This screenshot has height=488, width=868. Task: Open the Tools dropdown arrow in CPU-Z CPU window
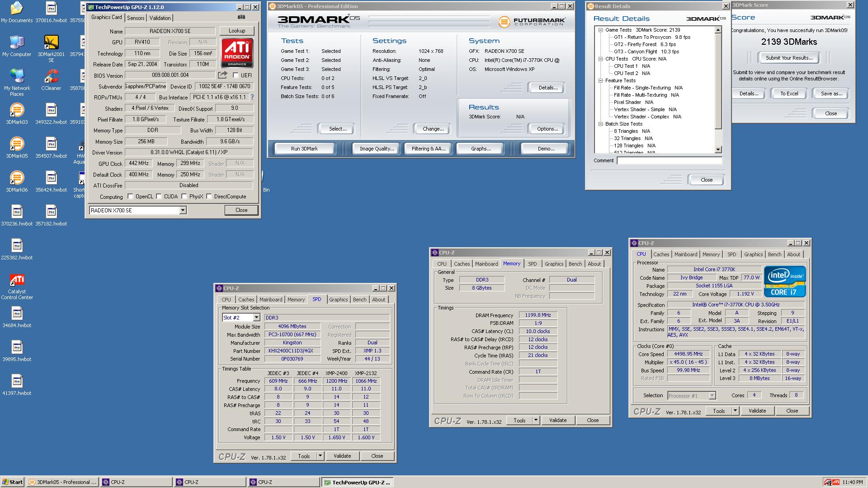[x=735, y=411]
